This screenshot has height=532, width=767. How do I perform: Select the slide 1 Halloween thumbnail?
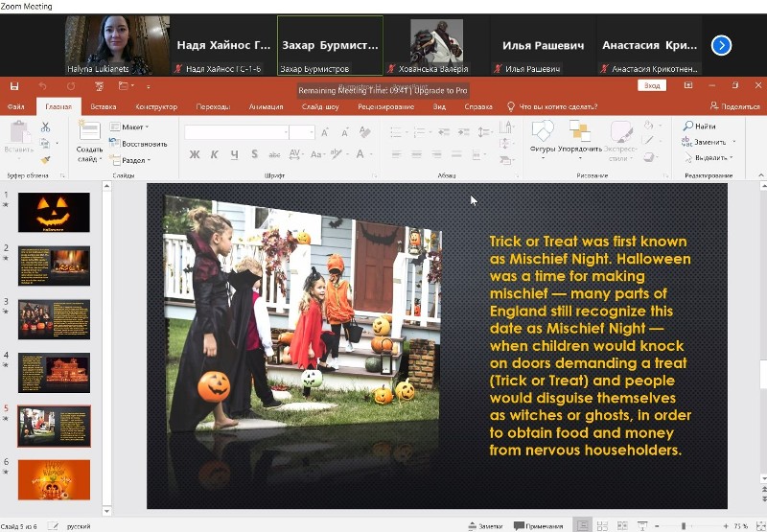[54, 213]
